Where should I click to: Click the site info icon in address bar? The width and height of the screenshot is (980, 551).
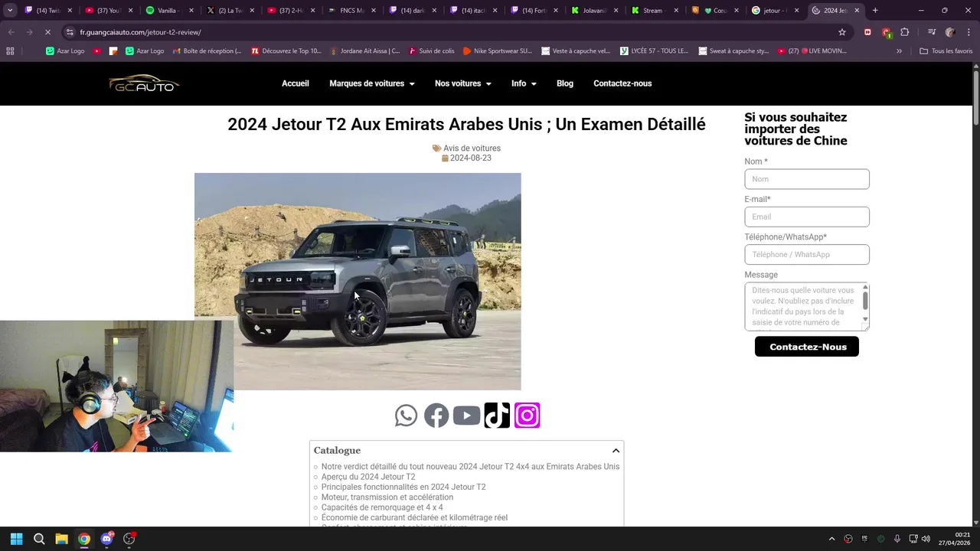click(70, 32)
